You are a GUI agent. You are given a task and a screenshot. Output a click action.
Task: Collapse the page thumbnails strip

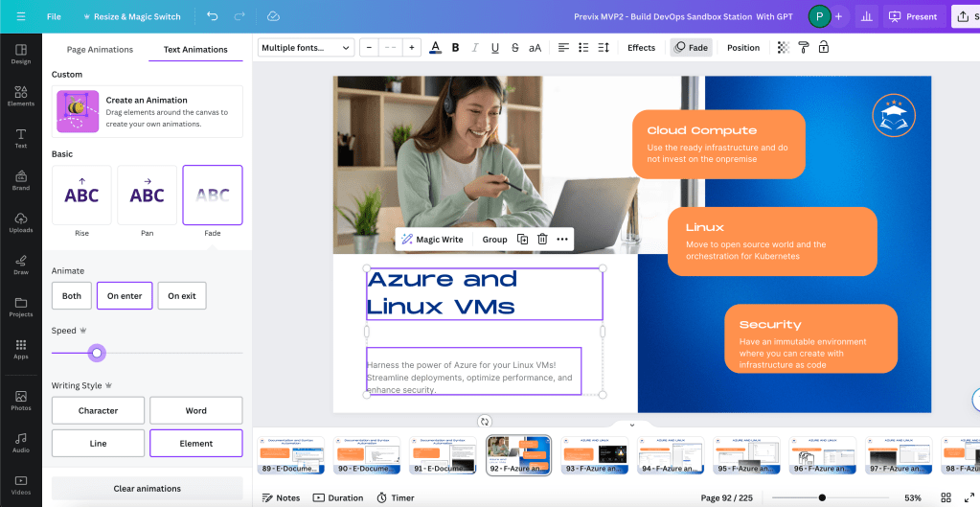pos(632,425)
